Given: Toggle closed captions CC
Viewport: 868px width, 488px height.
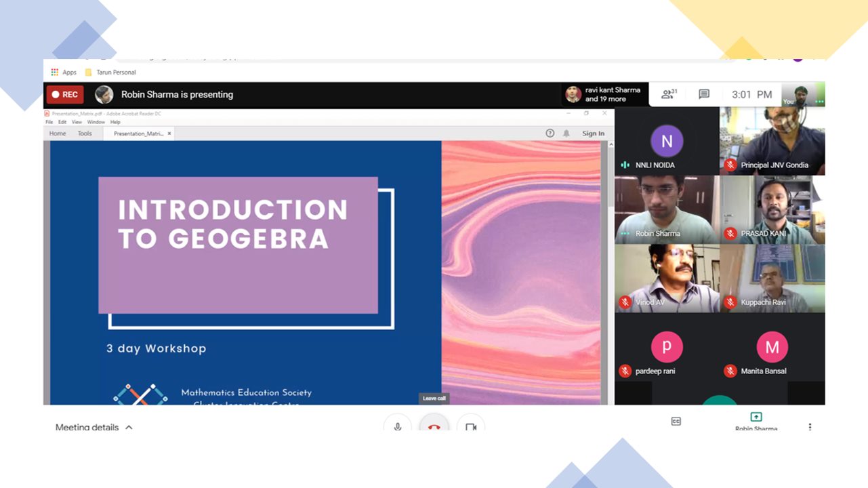Looking at the screenshot, I should tap(676, 421).
